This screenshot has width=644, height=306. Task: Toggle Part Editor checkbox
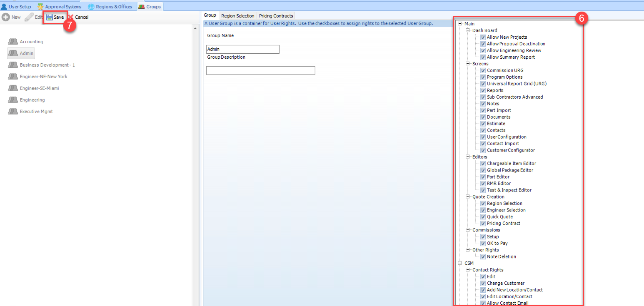pyautogui.click(x=483, y=177)
